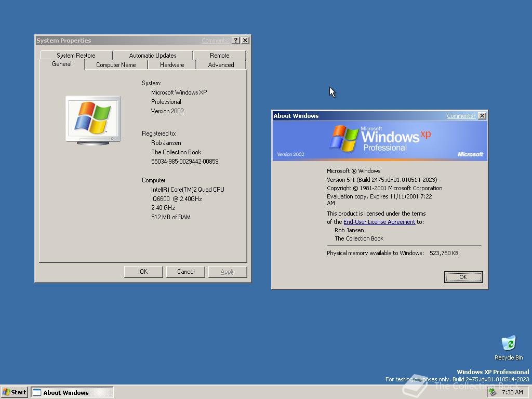Click the help question mark button in System Properties

[236, 41]
